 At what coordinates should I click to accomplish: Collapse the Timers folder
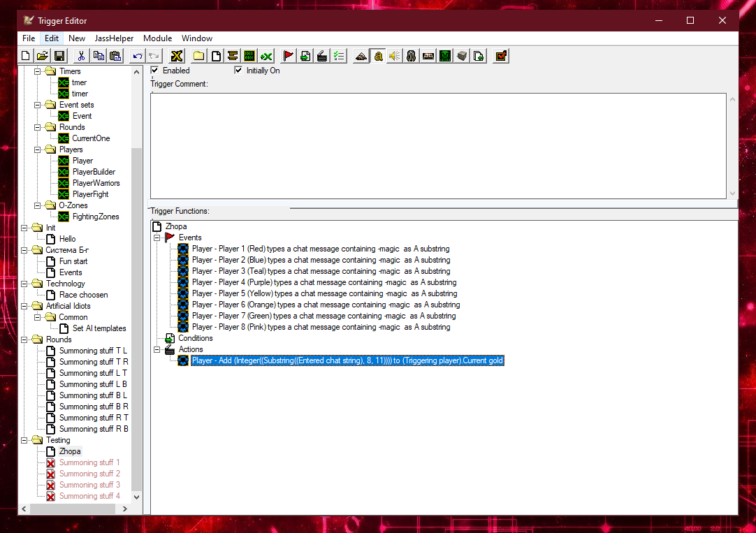(37, 71)
